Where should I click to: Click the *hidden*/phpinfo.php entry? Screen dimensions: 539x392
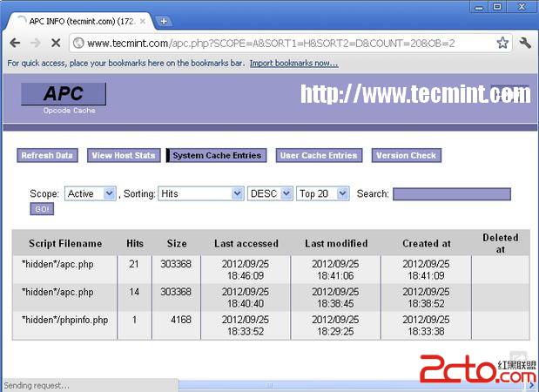[64, 320]
